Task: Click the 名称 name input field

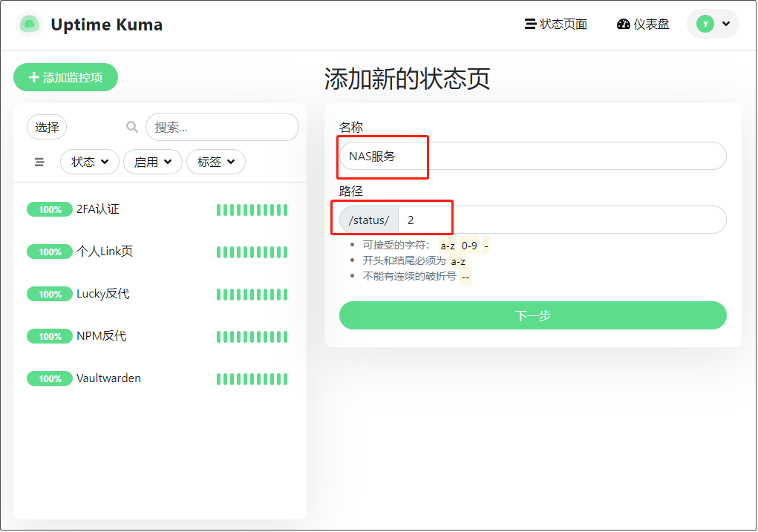Action: 533,156
